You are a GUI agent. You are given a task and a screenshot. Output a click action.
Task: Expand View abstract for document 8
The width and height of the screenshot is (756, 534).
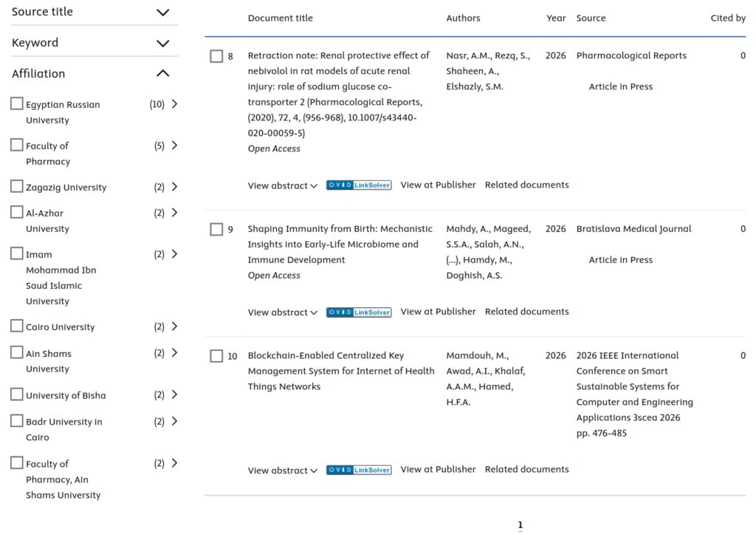click(283, 185)
